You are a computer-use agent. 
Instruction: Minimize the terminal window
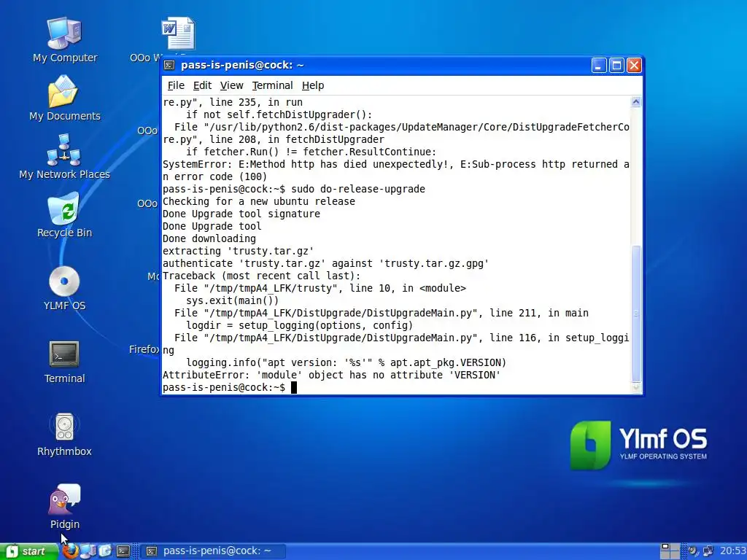[599, 65]
